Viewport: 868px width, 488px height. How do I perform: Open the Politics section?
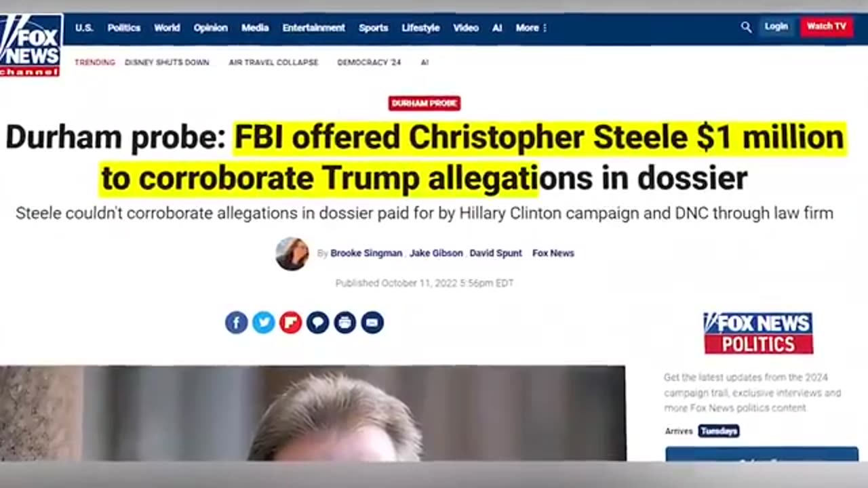[124, 28]
